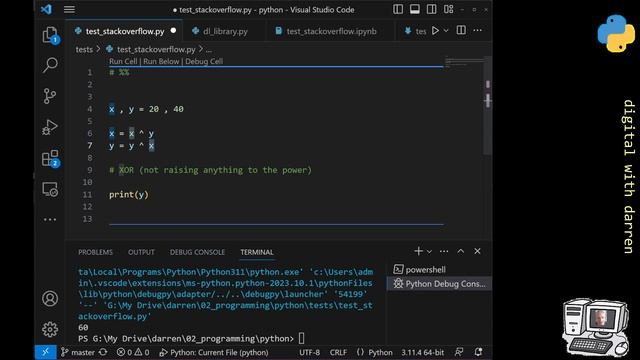Screen dimensions: 640x360
Task: Open the Run and Debug view
Action: (50, 127)
